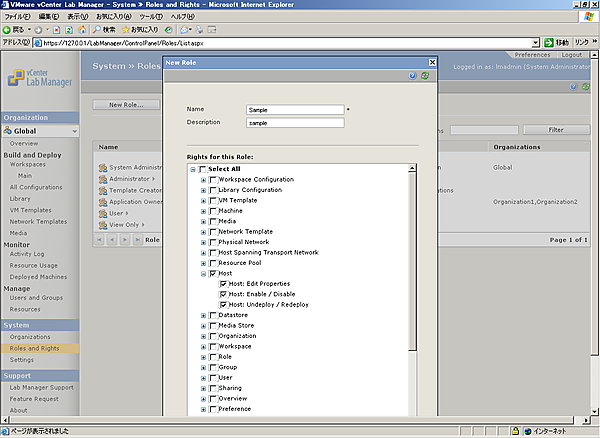Open Roles and Rights in sidebar
Image resolution: width=600 pixels, height=438 pixels.
click(x=35, y=348)
